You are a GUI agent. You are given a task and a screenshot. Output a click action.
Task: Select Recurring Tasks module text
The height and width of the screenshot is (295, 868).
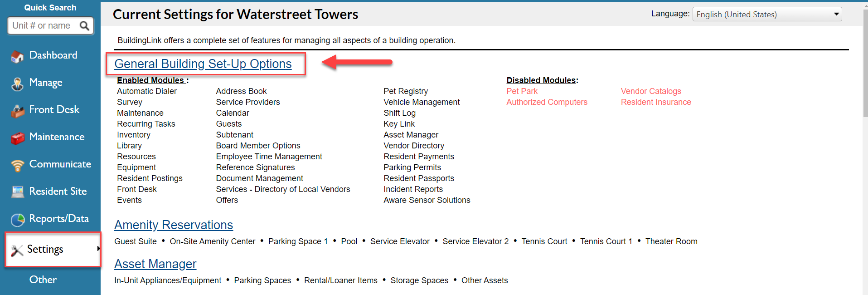tap(146, 124)
